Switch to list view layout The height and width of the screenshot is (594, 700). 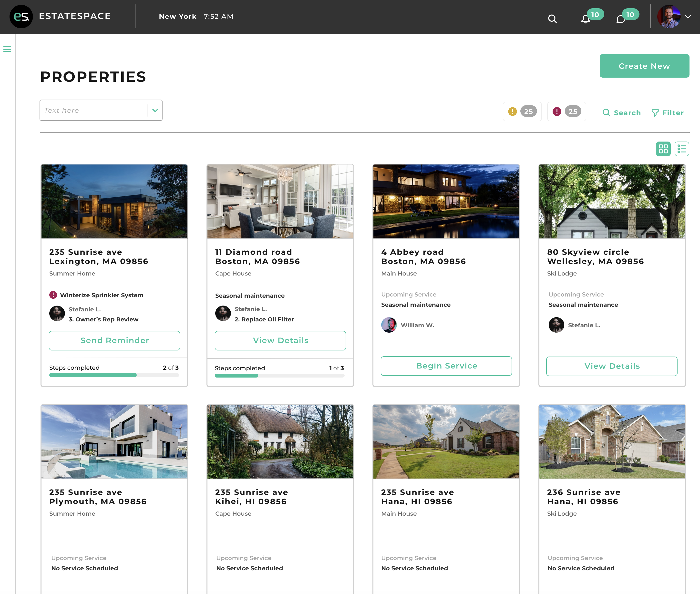pyautogui.click(x=682, y=148)
